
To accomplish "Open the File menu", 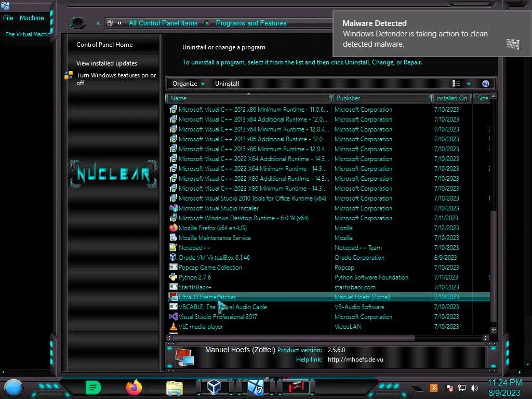I will tap(8, 18).
